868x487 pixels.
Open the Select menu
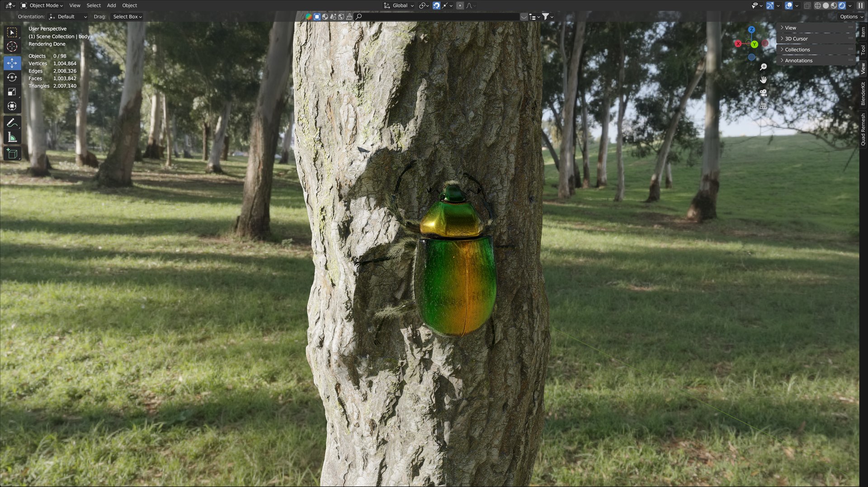pyautogui.click(x=94, y=5)
